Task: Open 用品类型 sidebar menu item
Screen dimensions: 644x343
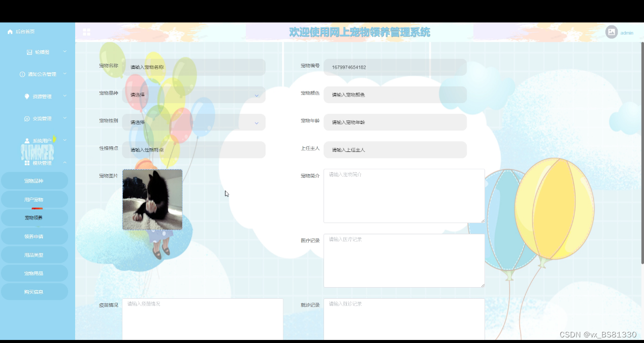Action: 35,255
